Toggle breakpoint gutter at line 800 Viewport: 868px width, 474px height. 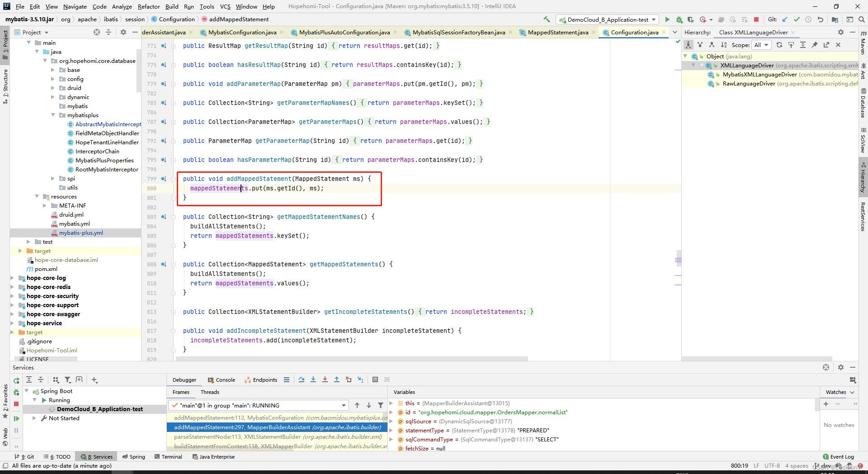click(x=164, y=189)
